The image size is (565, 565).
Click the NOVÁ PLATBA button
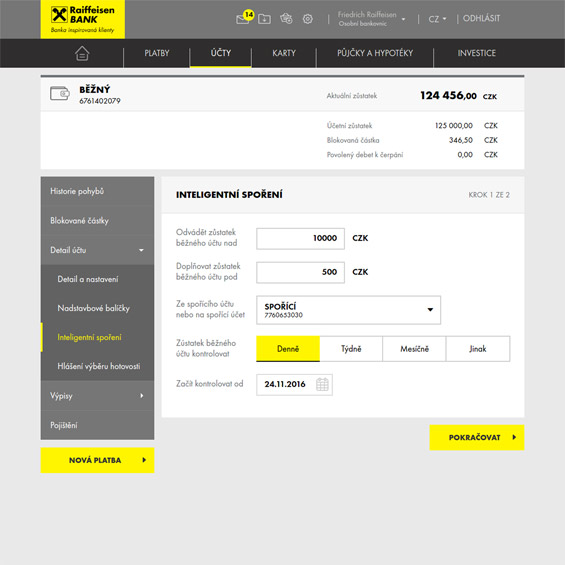[97, 460]
